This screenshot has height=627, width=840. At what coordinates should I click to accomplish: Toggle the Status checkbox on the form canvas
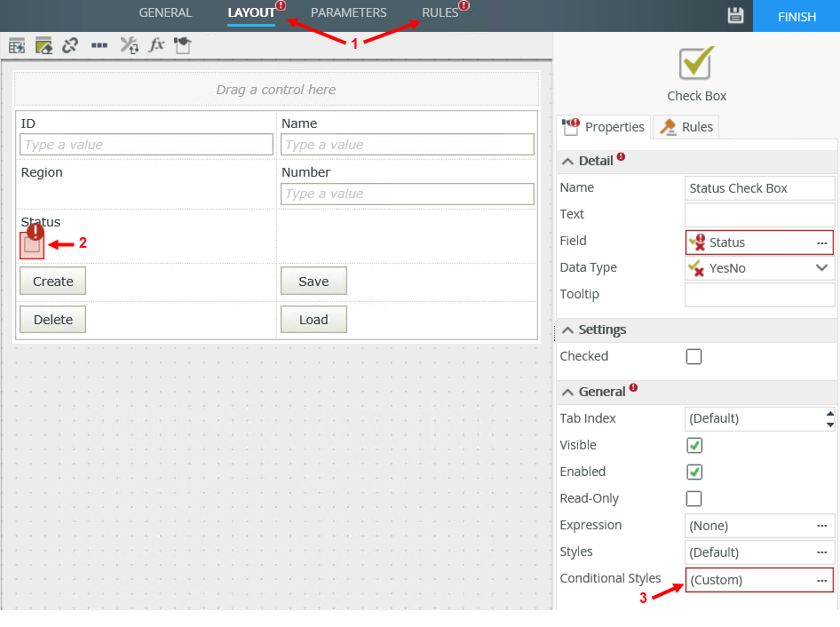pyautogui.click(x=32, y=245)
